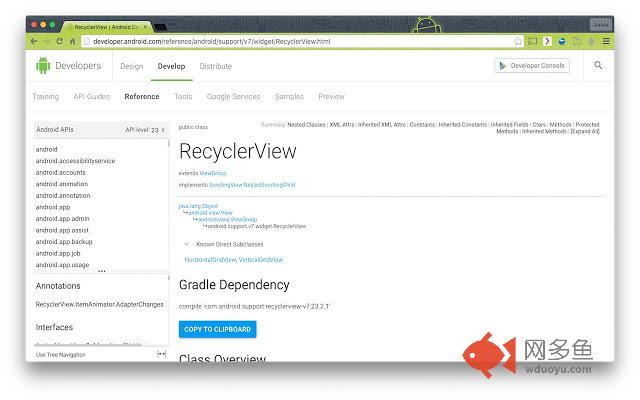Click the grey extension icon beside the hamburger menu

tap(591, 41)
